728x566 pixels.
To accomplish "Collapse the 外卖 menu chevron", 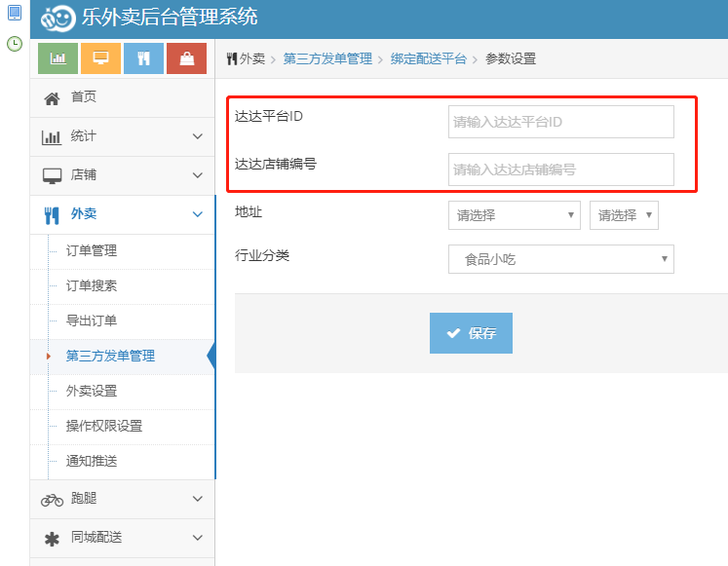I will tap(198, 214).
